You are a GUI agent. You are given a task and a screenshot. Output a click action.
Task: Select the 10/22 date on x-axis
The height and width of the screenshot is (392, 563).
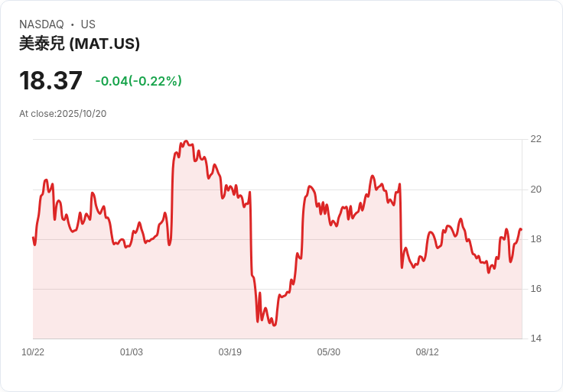point(33,352)
